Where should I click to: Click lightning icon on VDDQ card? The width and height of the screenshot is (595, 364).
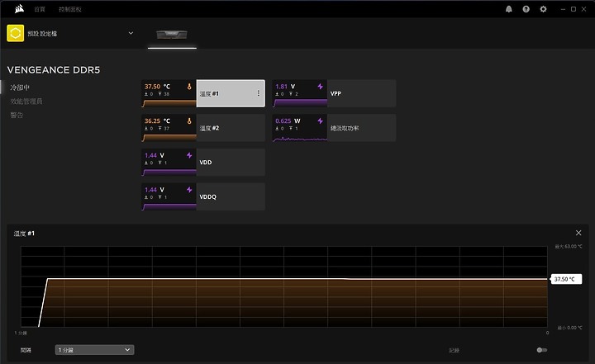click(189, 190)
